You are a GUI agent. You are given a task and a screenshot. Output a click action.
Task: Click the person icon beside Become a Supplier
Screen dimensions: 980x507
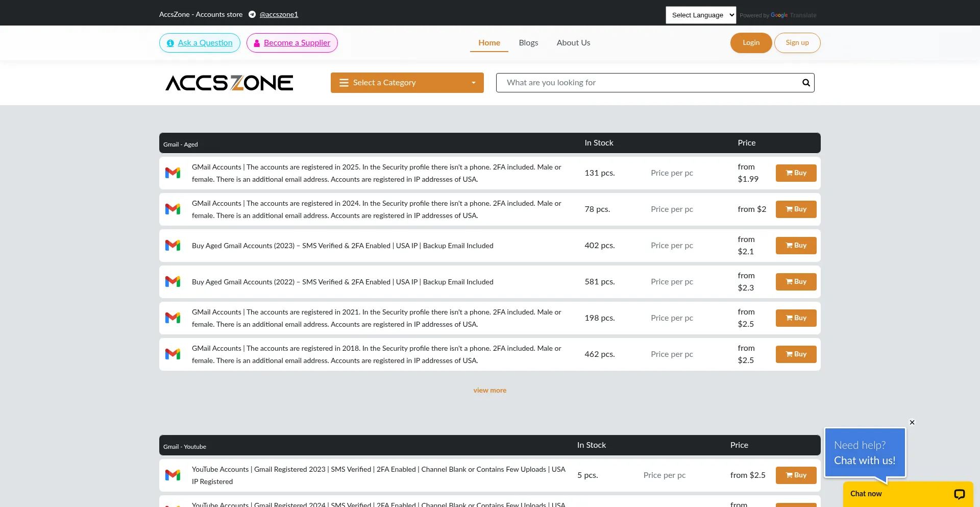[257, 43]
